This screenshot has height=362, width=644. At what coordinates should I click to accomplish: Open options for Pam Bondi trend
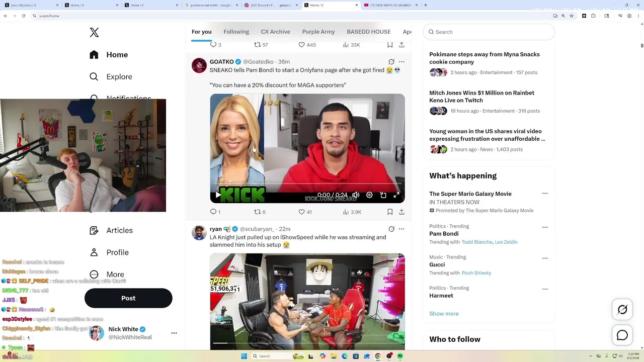(x=545, y=227)
